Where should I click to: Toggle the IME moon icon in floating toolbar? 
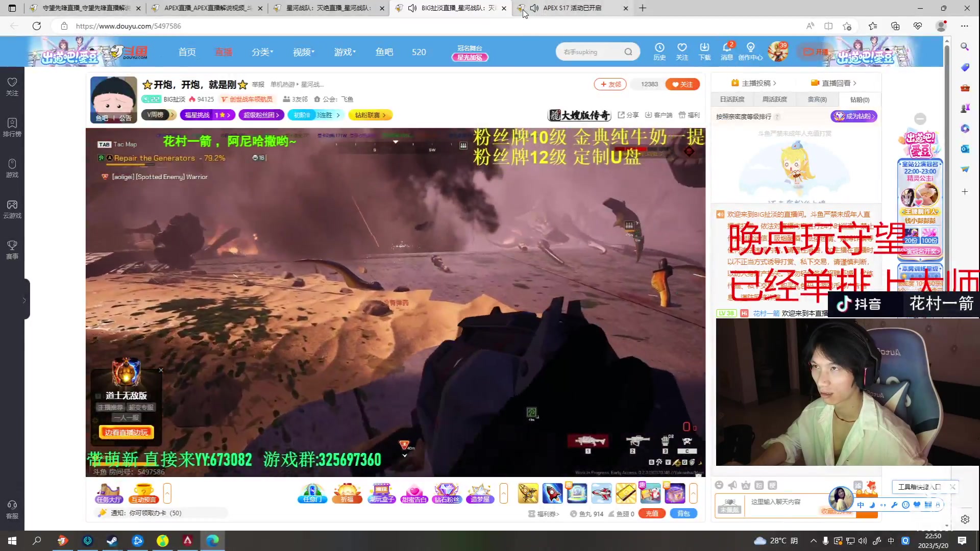pyautogui.click(x=872, y=505)
